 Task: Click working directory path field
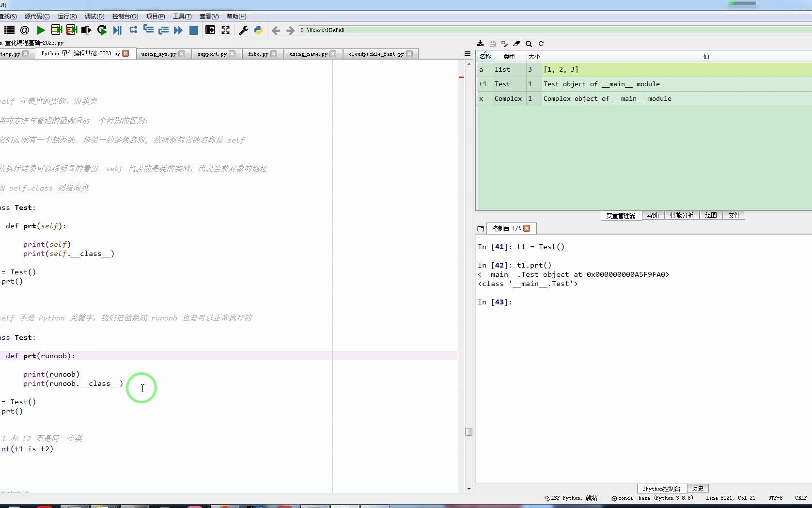(555, 30)
